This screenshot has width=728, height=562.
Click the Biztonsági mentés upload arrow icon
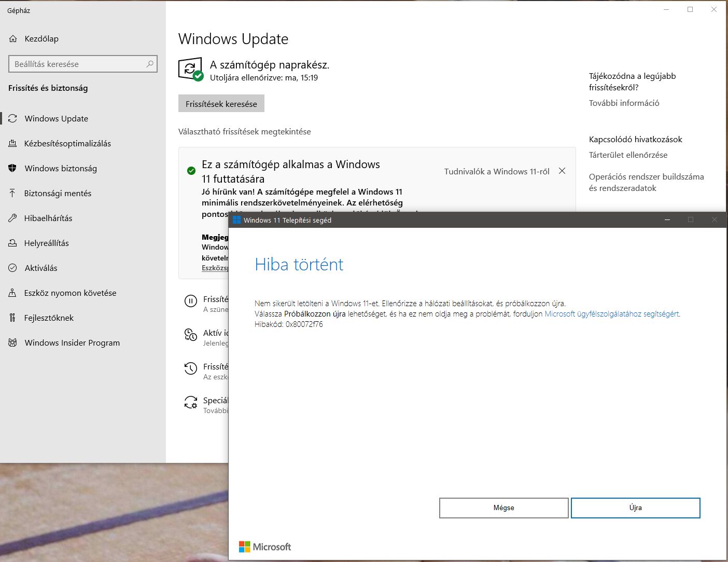click(x=12, y=193)
